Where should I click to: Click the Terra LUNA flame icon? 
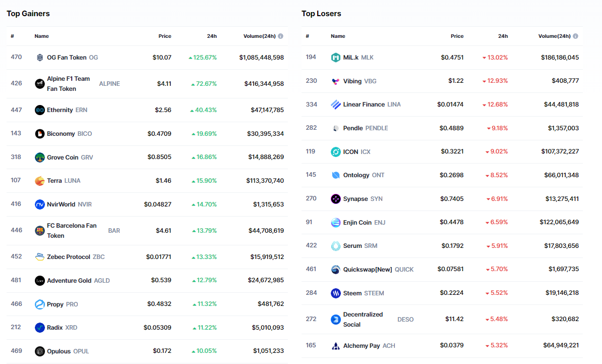pos(40,181)
